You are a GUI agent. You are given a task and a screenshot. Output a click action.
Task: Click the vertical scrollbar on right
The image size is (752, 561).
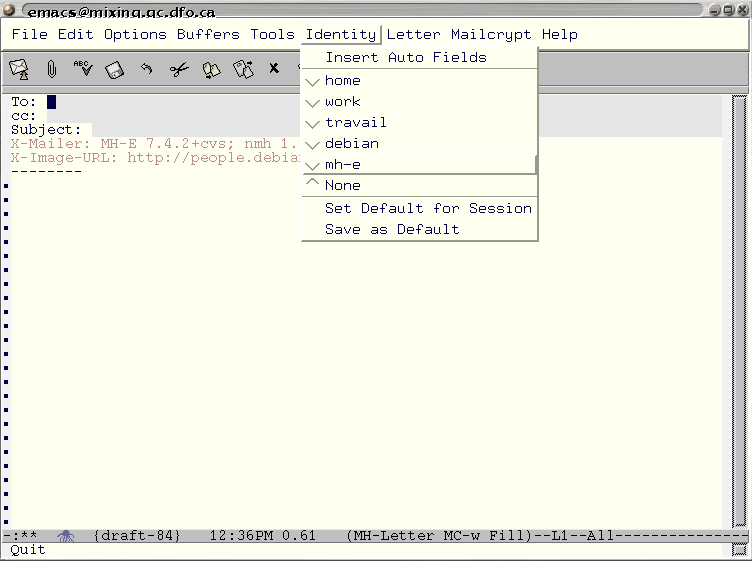pyautogui.click(x=739, y=311)
